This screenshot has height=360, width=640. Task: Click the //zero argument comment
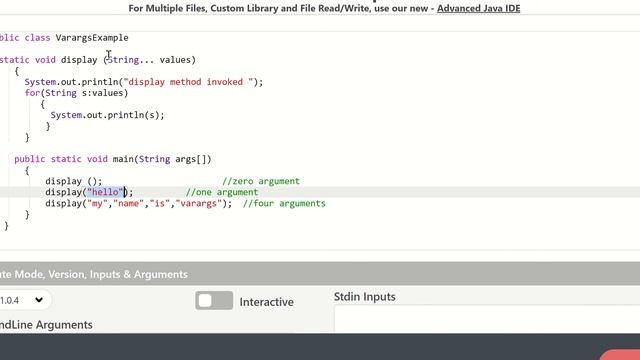(x=261, y=181)
